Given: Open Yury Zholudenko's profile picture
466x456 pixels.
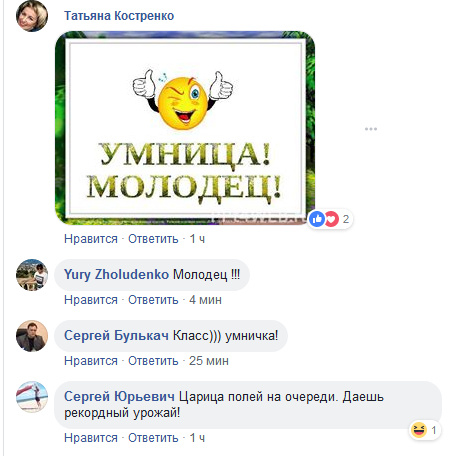Looking at the screenshot, I should point(32,275).
